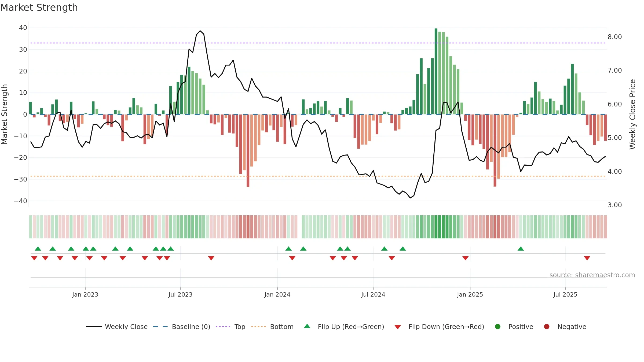Click the weekly close price peak above 8.00

(200, 31)
